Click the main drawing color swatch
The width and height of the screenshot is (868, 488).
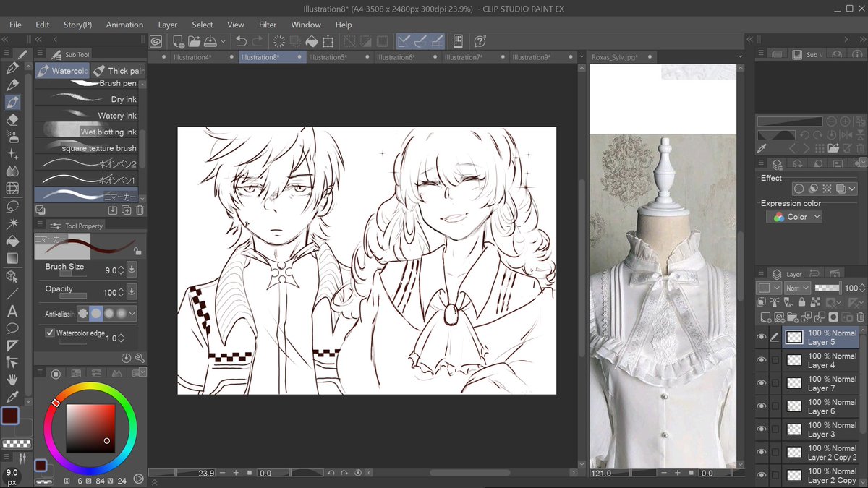[x=10, y=416]
